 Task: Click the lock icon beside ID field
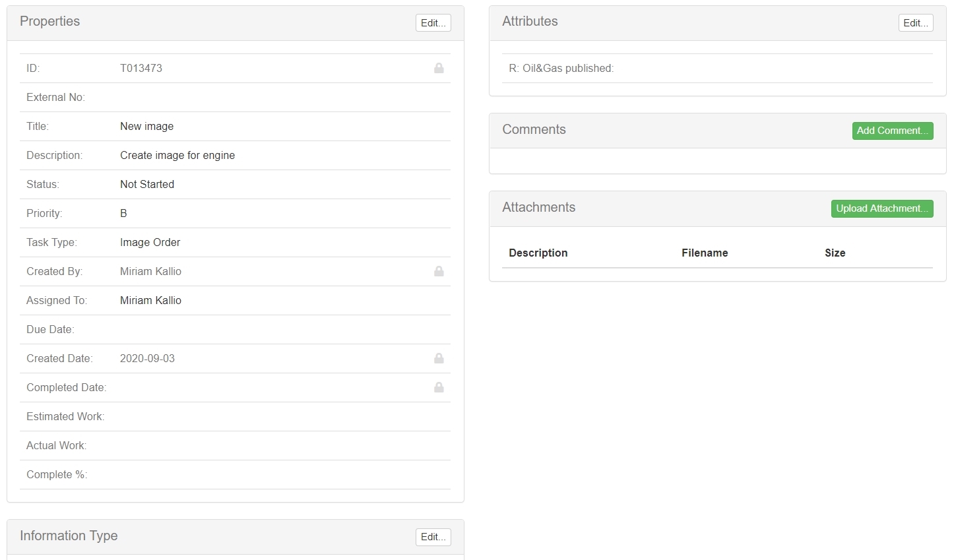pos(439,68)
